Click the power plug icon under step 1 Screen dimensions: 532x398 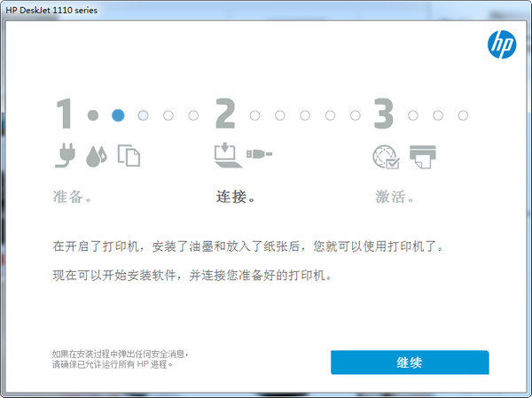point(65,155)
